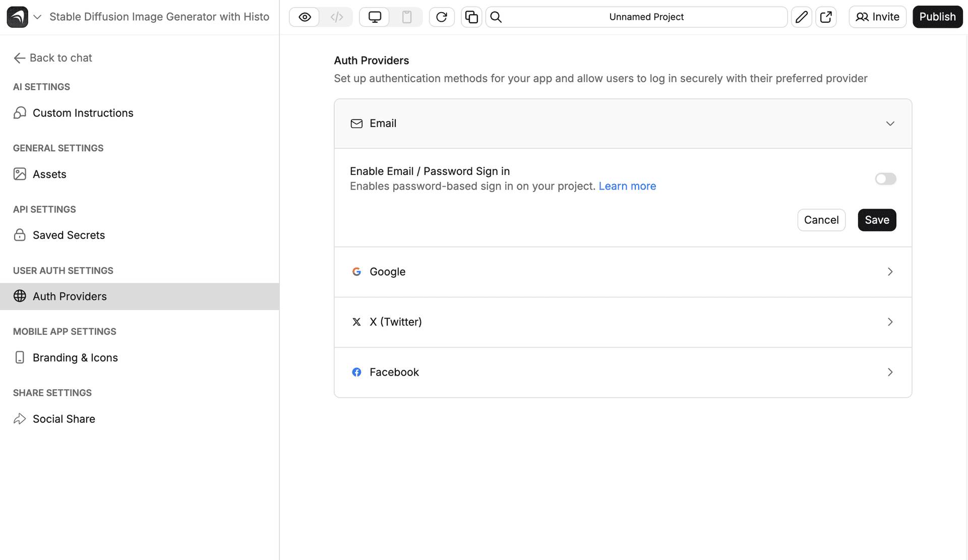
Task: Open project name dropdown chevron
Action: tap(37, 17)
